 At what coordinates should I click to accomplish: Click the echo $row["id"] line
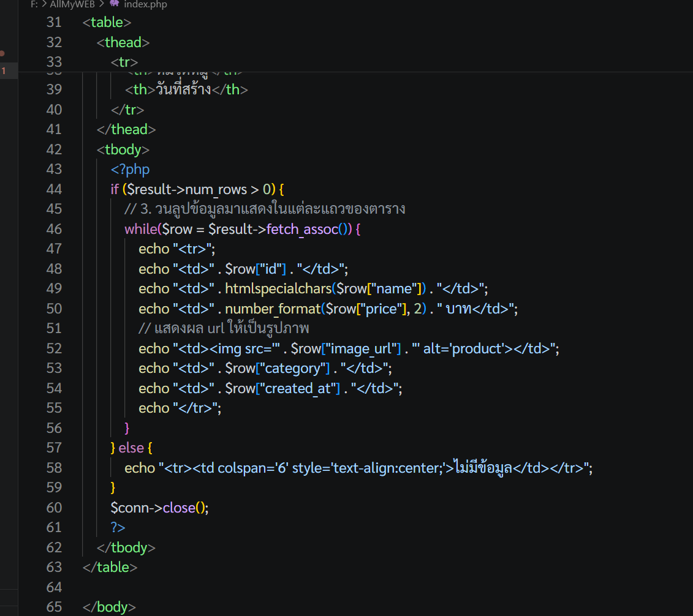243,269
